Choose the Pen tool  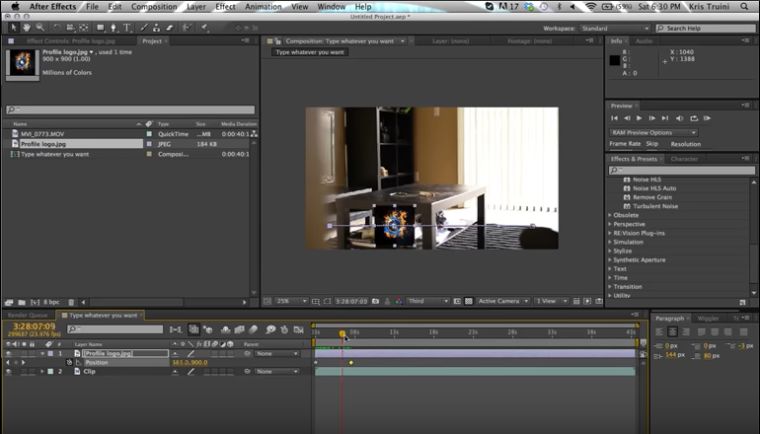113,28
